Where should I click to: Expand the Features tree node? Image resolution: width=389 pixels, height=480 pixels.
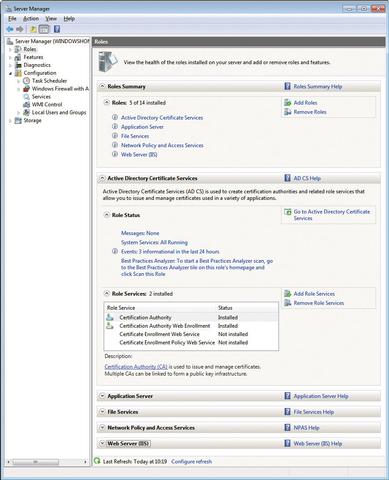pyautogui.click(x=10, y=57)
